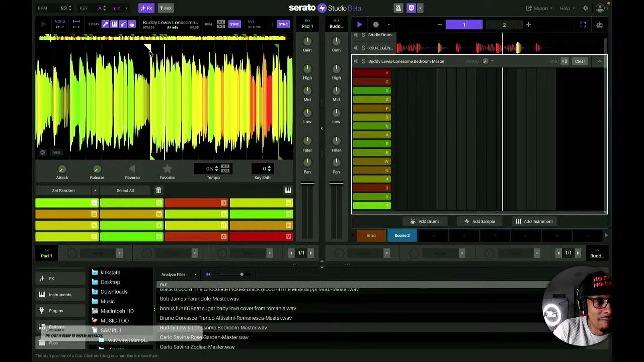
Task: Open the Set Random dropdown arrow
Action: [95, 191]
